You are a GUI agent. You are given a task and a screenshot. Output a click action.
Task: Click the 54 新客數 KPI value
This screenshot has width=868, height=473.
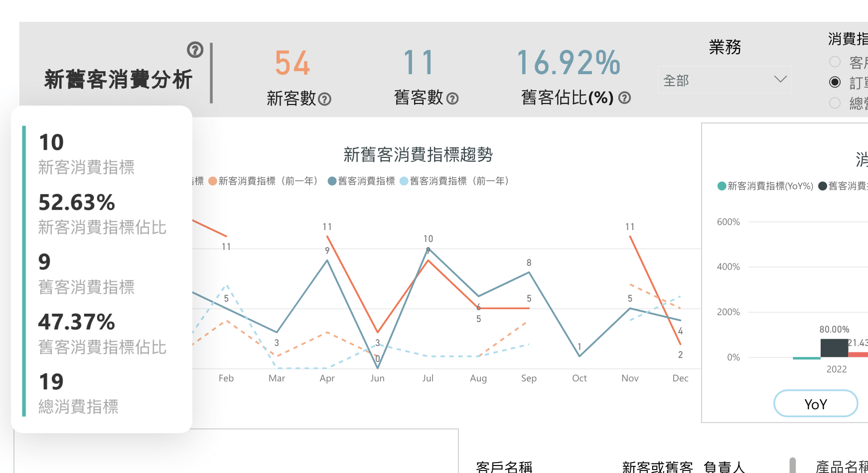coord(292,63)
